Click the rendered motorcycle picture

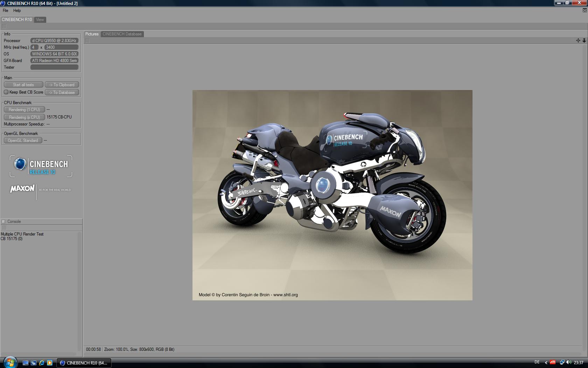[332, 195]
